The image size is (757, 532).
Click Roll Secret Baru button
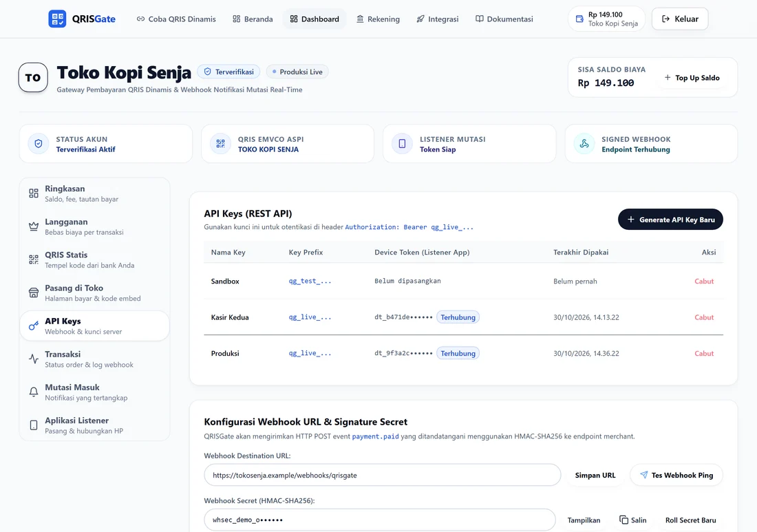coord(690,520)
